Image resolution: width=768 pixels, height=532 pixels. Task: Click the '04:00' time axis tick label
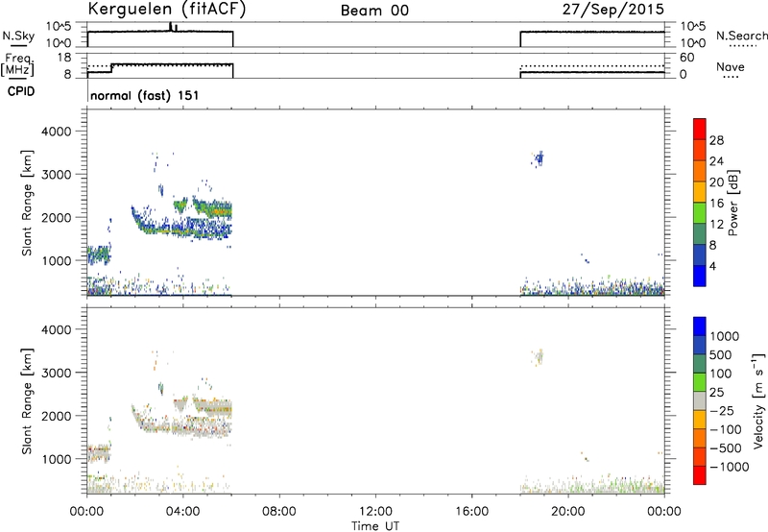(182, 512)
